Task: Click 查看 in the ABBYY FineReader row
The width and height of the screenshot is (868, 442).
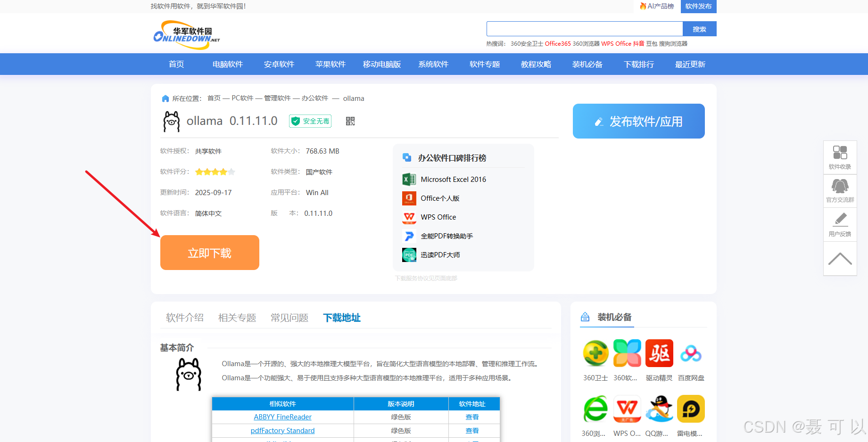Action: [x=472, y=417]
